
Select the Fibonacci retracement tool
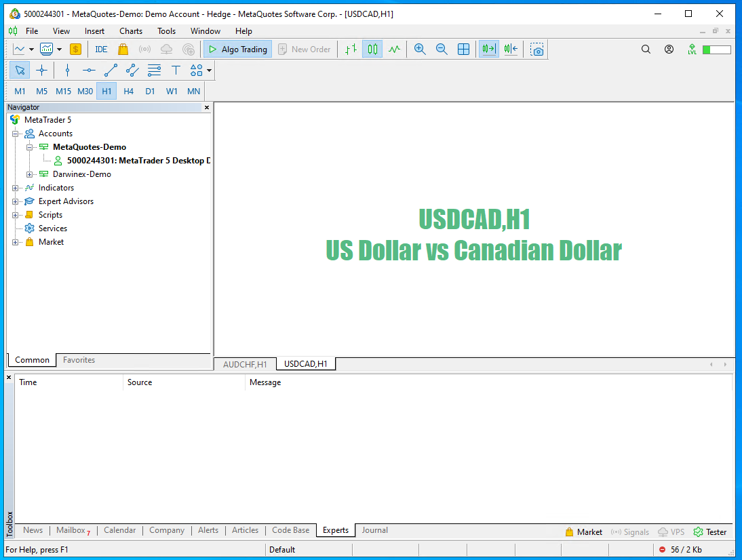click(154, 71)
